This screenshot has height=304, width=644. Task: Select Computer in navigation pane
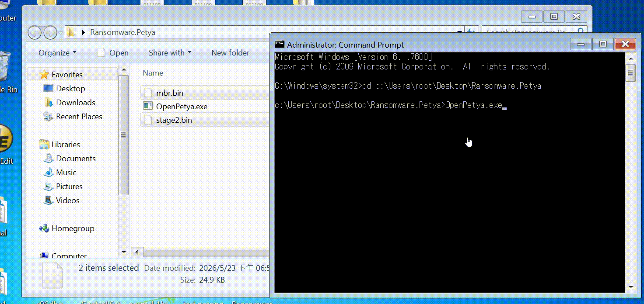point(69,256)
